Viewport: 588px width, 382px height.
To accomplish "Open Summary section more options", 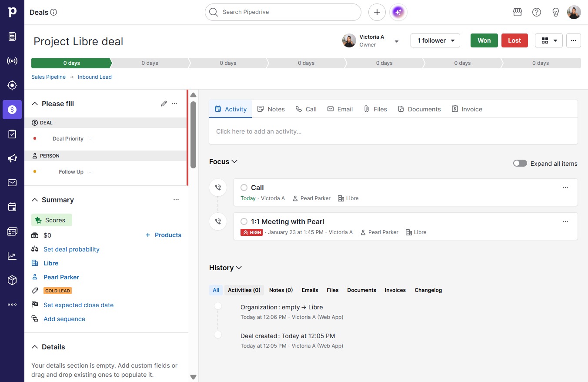I will coord(176,200).
